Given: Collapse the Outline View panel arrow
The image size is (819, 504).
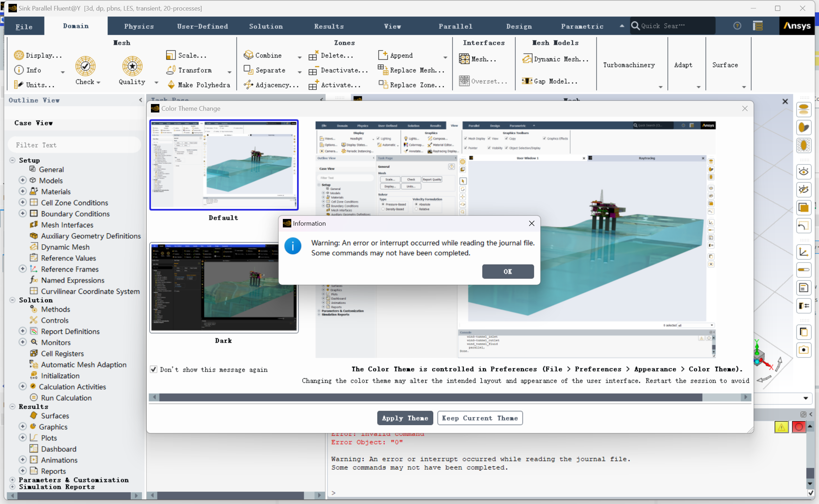Looking at the screenshot, I should [141, 100].
